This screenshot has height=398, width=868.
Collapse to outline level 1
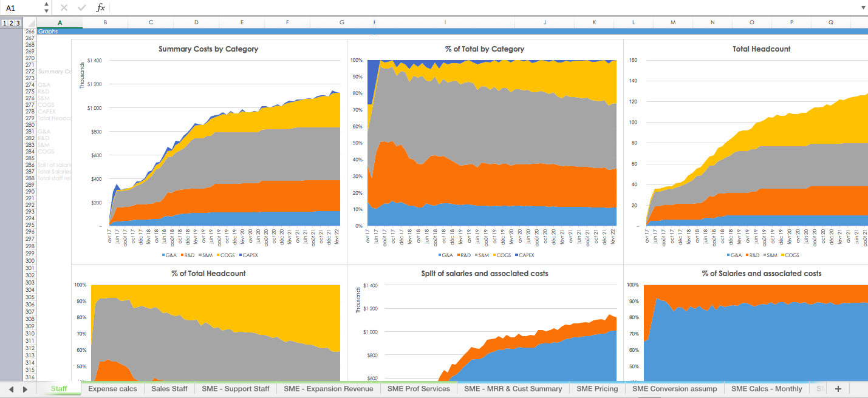4,23
